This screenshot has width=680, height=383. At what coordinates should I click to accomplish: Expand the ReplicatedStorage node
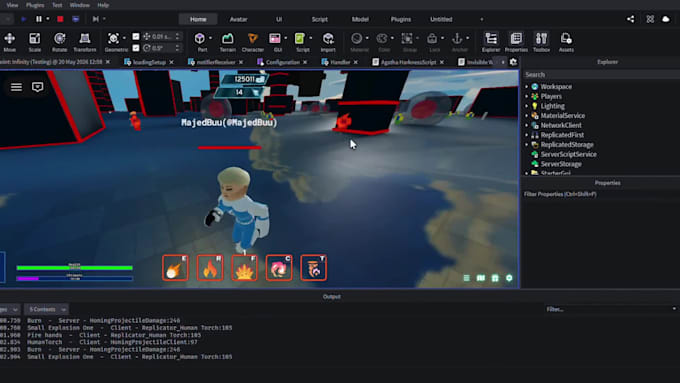pyautogui.click(x=526, y=144)
